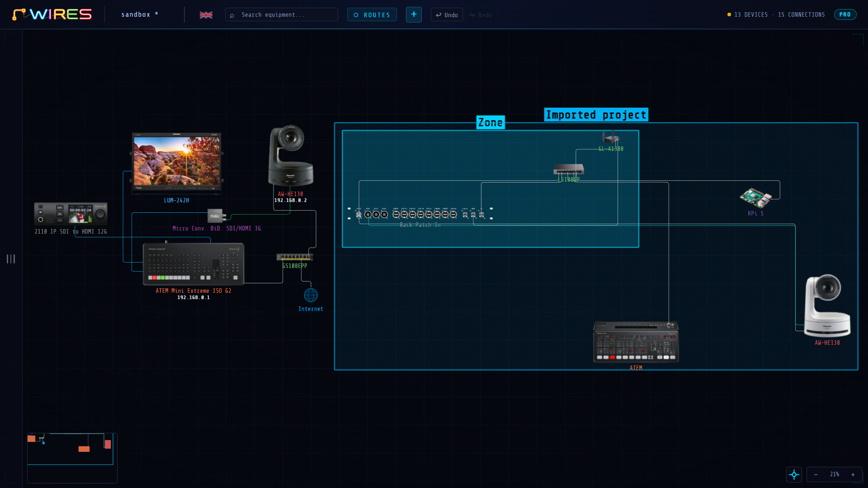Click the RPi 5 label

tap(755, 214)
